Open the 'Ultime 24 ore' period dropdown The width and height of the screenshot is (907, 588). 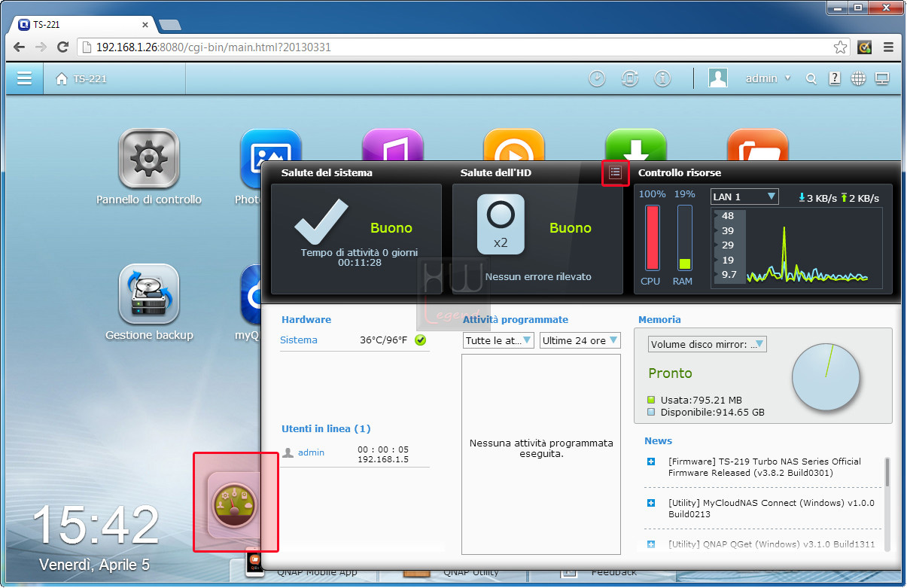(x=580, y=340)
